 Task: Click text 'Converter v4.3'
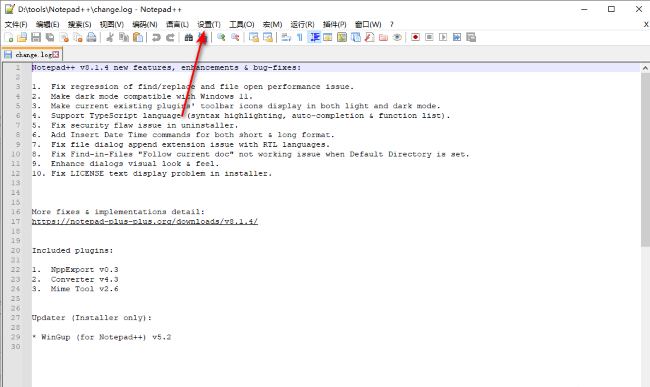click(85, 279)
